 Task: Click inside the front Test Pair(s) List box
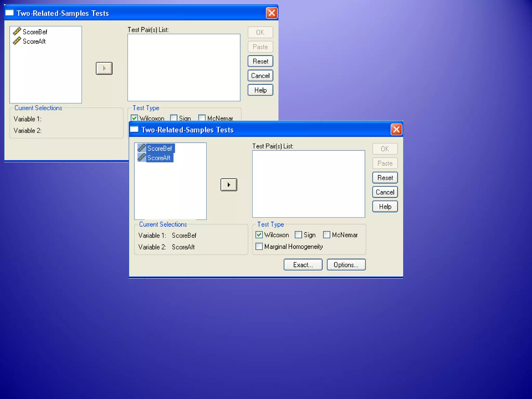(308, 184)
